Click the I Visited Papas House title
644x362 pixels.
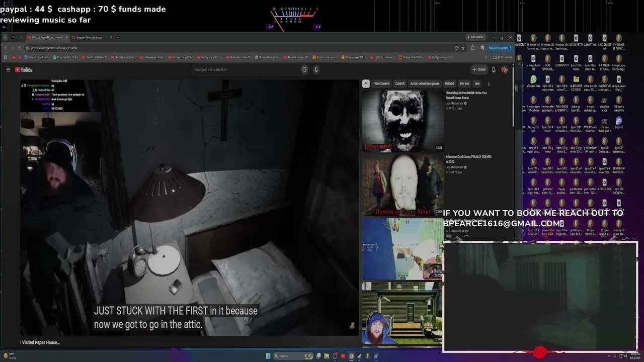40,342
